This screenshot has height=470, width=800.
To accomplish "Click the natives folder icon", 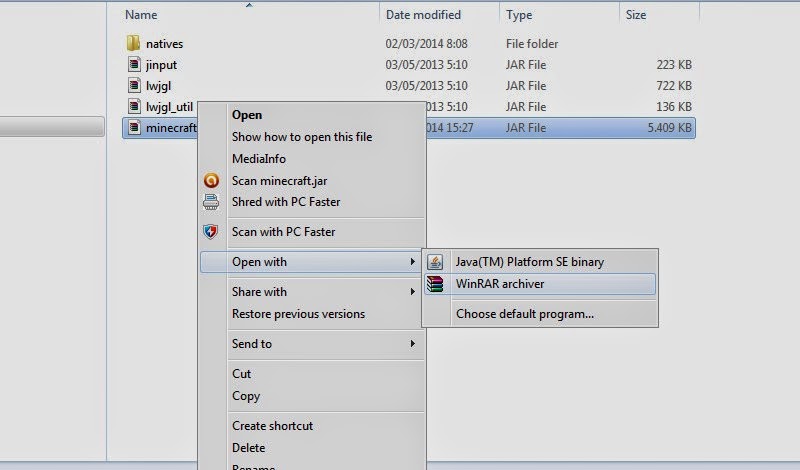I will coord(133,43).
